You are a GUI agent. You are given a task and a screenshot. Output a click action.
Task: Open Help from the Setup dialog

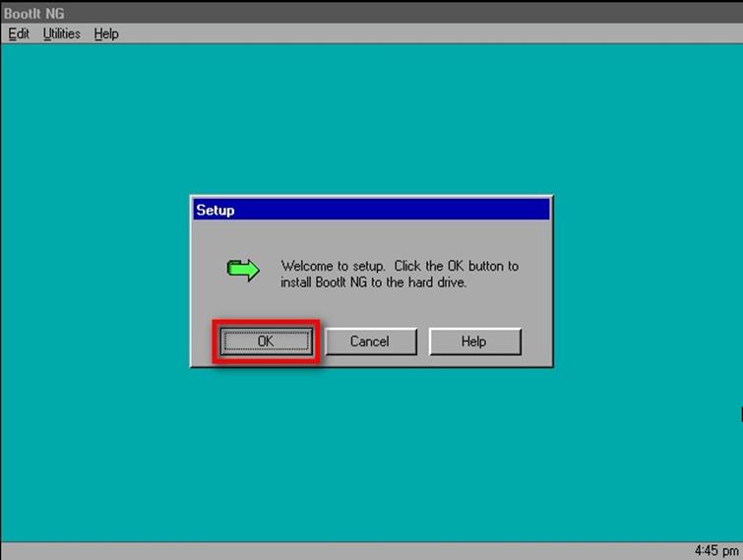[474, 342]
